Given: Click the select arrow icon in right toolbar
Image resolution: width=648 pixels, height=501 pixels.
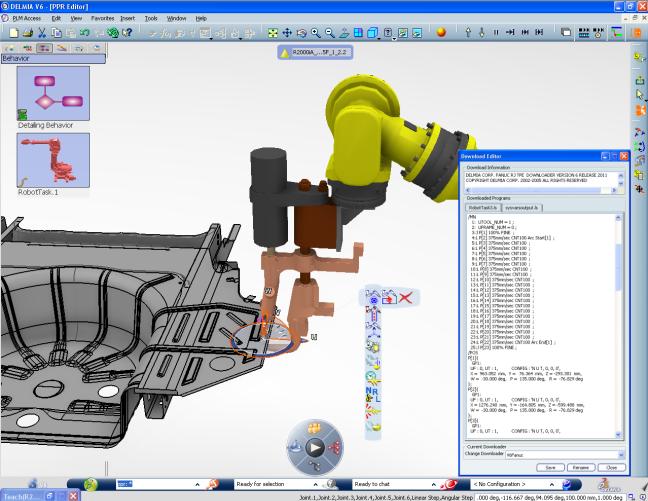Looking at the screenshot, I should [639, 95].
